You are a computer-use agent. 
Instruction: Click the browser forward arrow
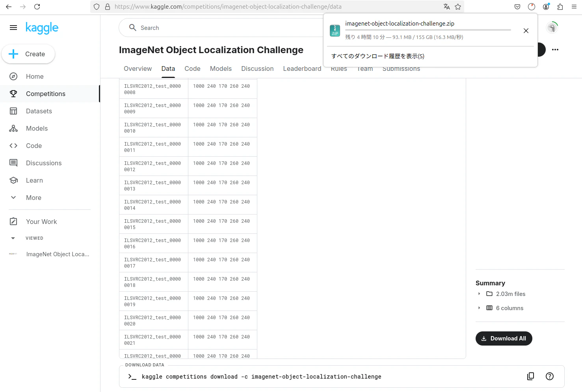point(23,7)
